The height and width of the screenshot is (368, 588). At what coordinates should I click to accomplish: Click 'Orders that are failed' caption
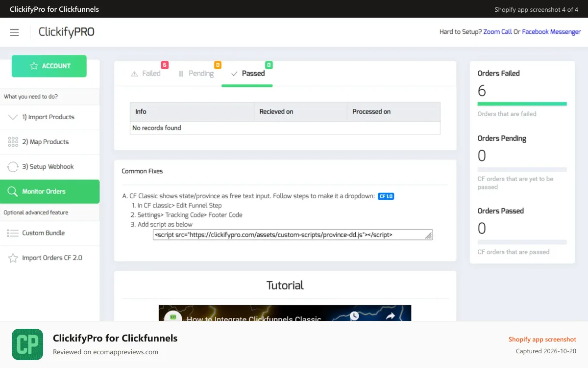[x=507, y=114]
